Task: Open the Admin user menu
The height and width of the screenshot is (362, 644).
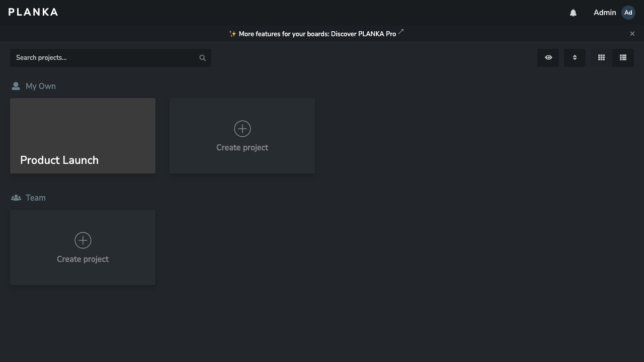Action: click(x=614, y=13)
